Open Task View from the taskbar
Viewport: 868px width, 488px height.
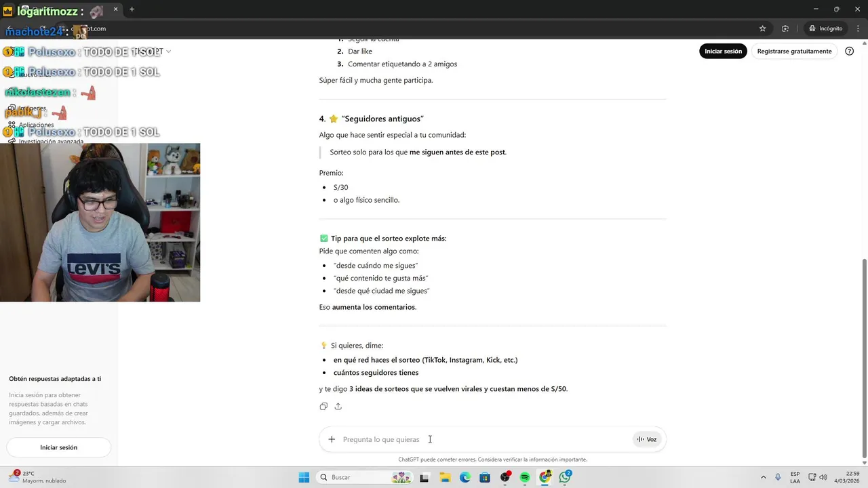(x=424, y=477)
